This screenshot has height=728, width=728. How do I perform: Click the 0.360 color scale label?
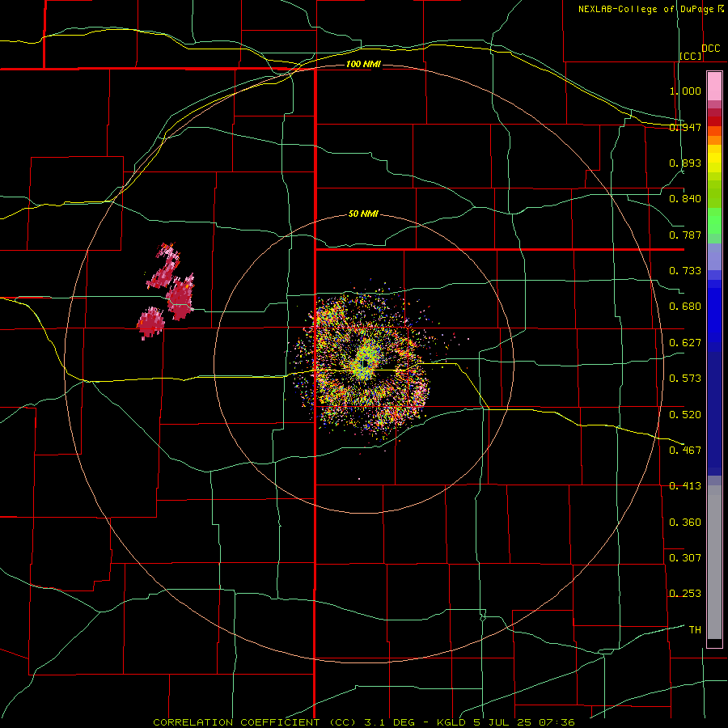point(685,523)
